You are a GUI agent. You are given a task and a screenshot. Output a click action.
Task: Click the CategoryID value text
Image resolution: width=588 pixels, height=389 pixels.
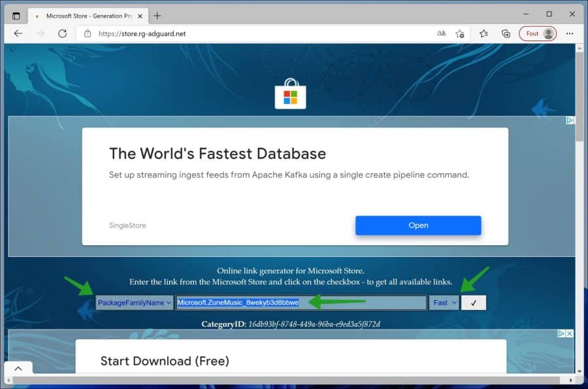[x=314, y=324]
